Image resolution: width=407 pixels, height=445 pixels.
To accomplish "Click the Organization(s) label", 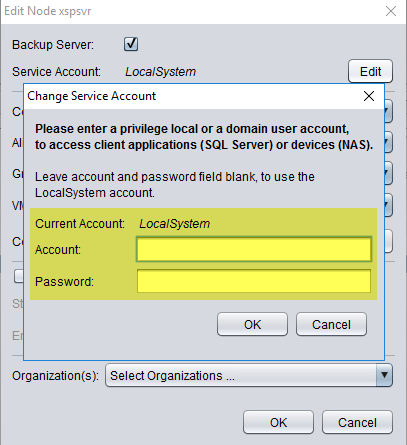I will pos(55,376).
